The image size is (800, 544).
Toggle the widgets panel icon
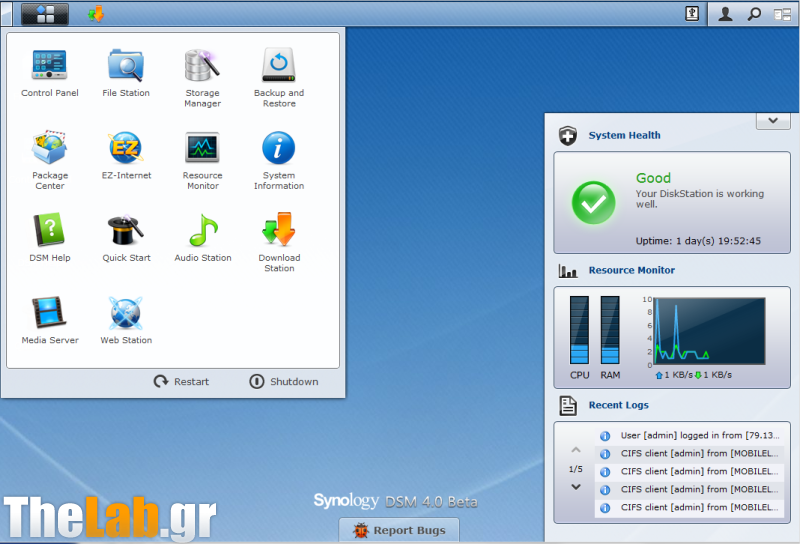(782, 14)
